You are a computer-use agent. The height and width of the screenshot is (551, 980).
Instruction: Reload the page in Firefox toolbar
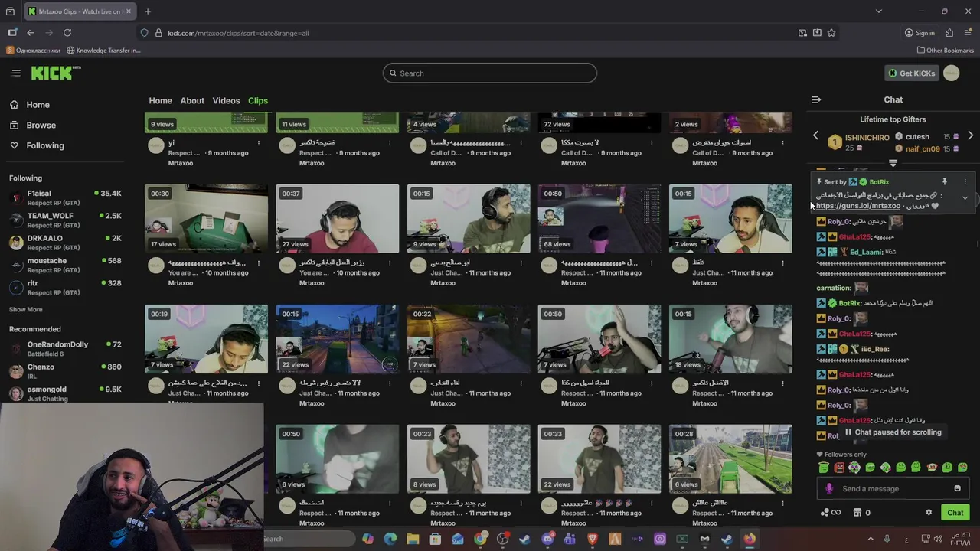point(67,33)
